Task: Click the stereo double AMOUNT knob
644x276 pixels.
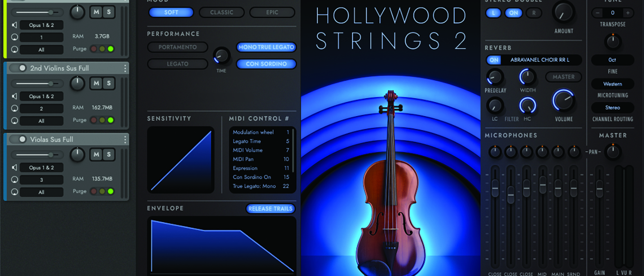Action: pyautogui.click(x=563, y=13)
